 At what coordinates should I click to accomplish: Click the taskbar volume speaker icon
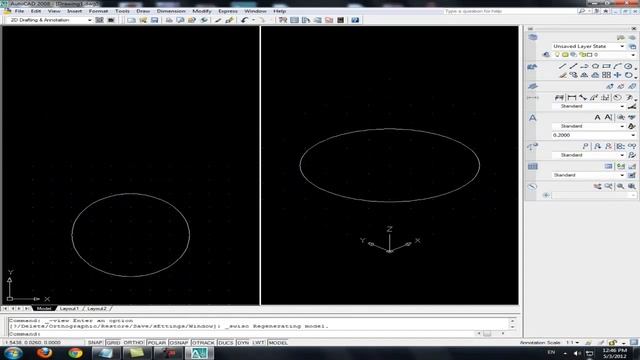(577, 353)
